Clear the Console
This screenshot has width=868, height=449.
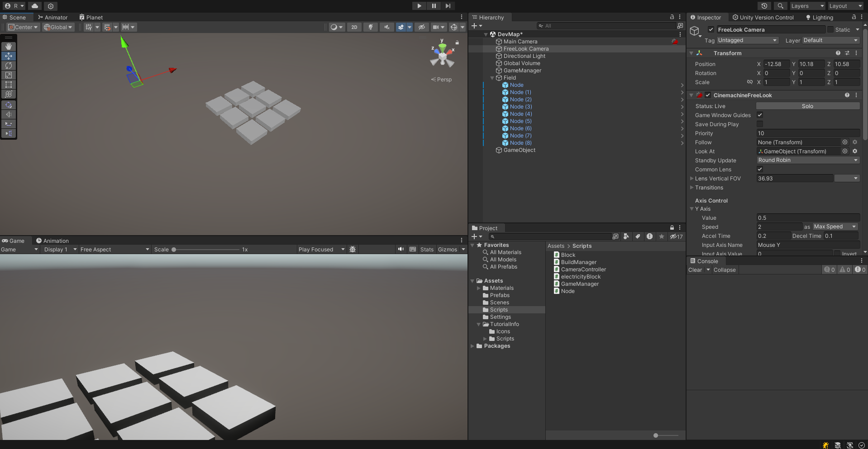coord(695,270)
